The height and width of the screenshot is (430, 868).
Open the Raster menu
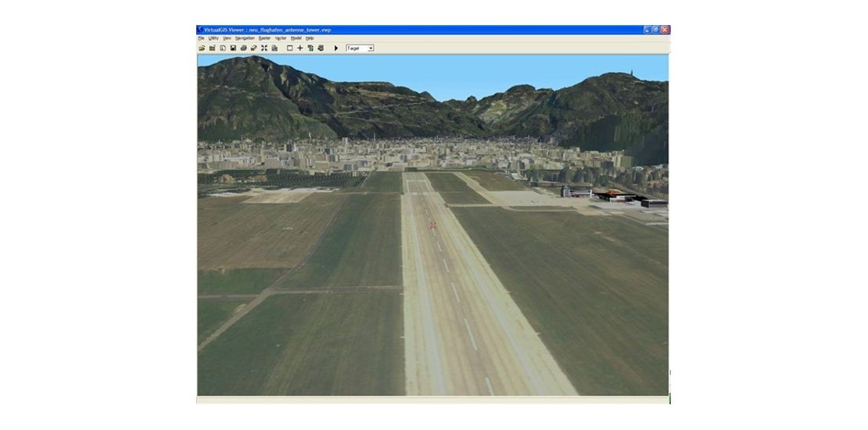pyautogui.click(x=264, y=38)
